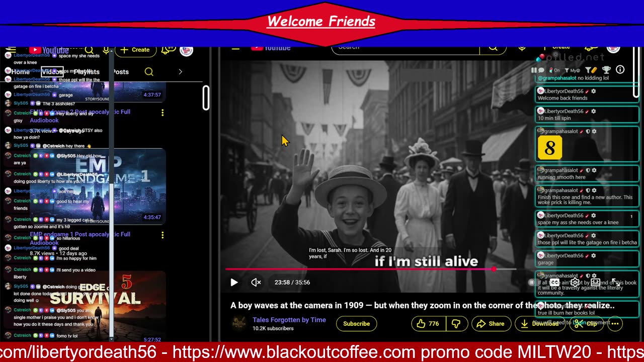
Task: Click gear on '10 min till spin' message
Action: pos(593,111)
